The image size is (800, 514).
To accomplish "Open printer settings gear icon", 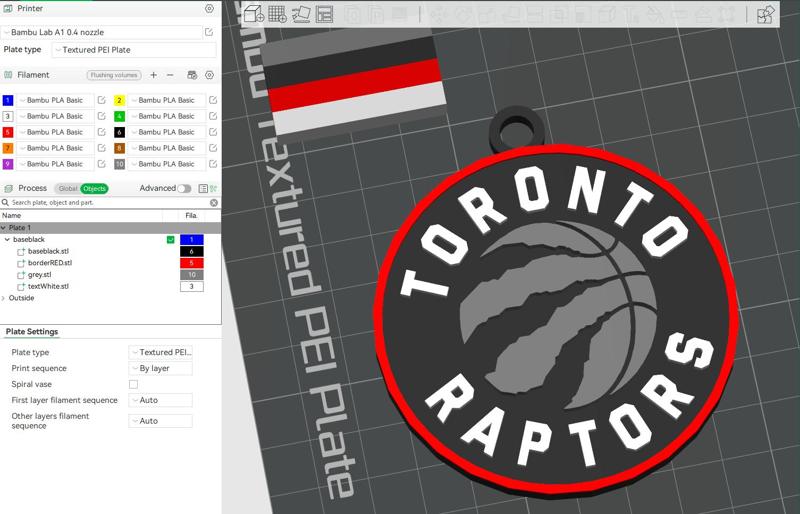I will tap(209, 9).
